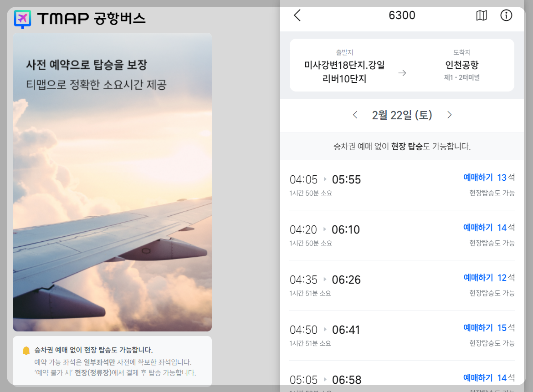Click arrival time 05:55

tap(346, 180)
